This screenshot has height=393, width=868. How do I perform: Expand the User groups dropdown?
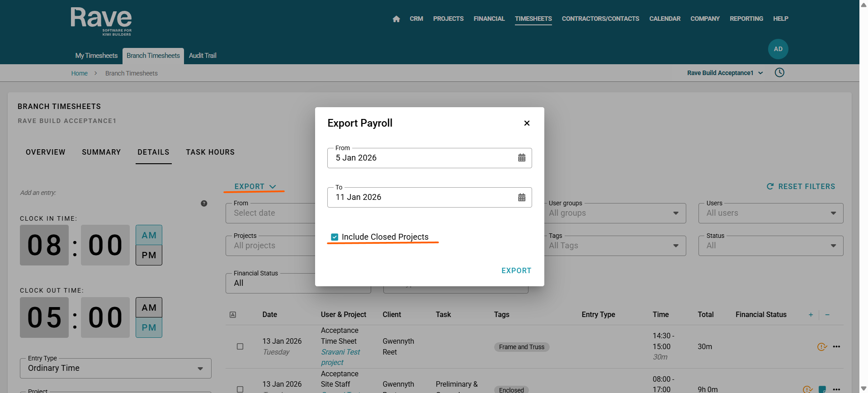(x=614, y=213)
